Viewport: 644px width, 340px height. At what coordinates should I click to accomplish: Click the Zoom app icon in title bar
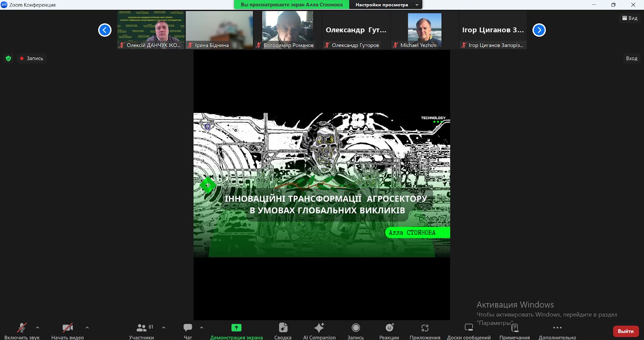click(4, 5)
